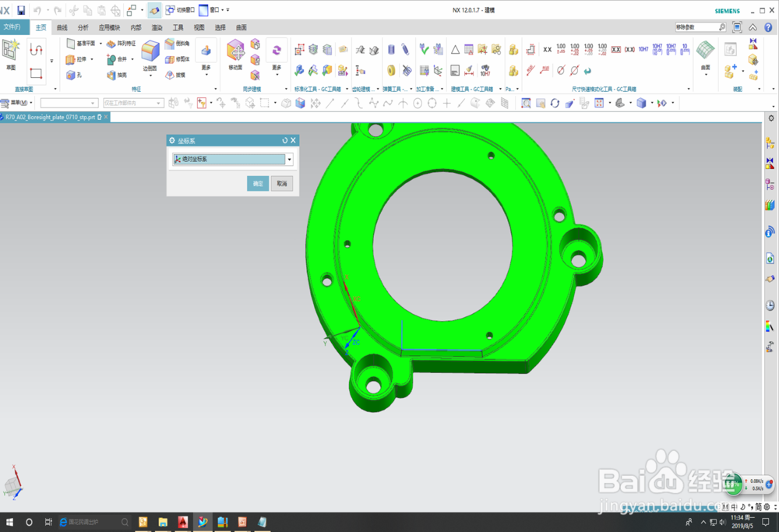Select the 抽壳 shell tool
This screenshot has height=532, width=779.
click(117, 75)
